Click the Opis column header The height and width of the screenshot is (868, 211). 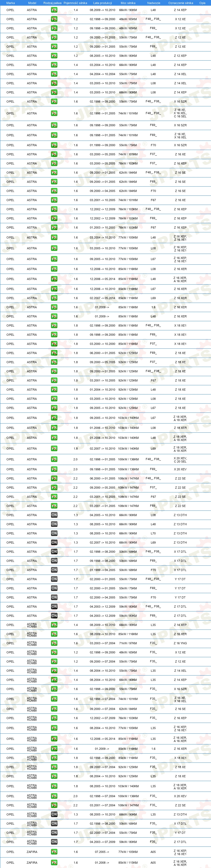(x=202, y=3)
